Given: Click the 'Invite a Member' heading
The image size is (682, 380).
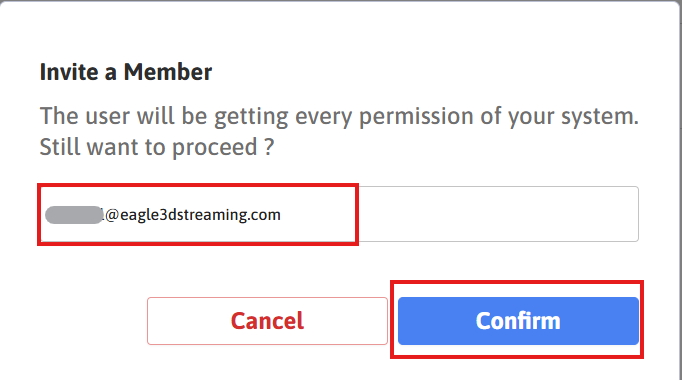Looking at the screenshot, I should point(126,72).
